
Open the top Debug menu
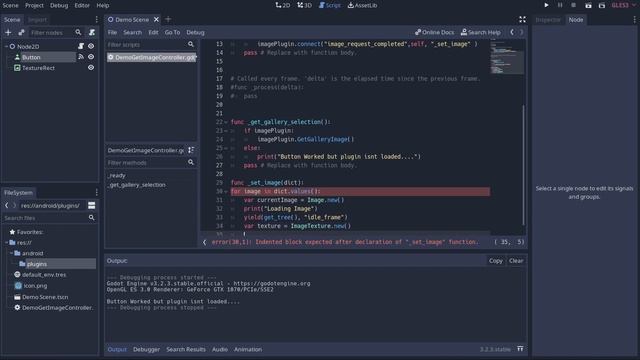59,5
